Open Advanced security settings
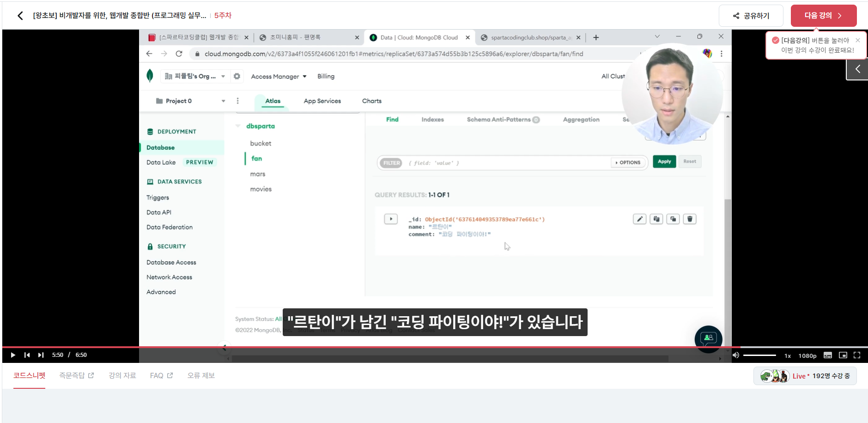Screen dimensions: 868x423 (161, 292)
